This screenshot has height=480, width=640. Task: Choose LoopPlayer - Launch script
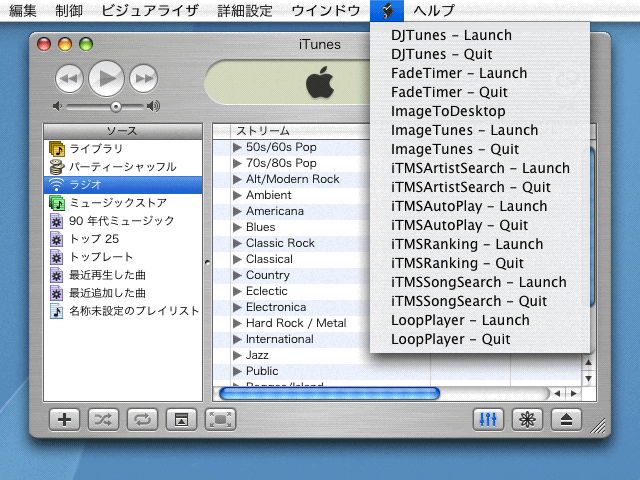coord(480,320)
